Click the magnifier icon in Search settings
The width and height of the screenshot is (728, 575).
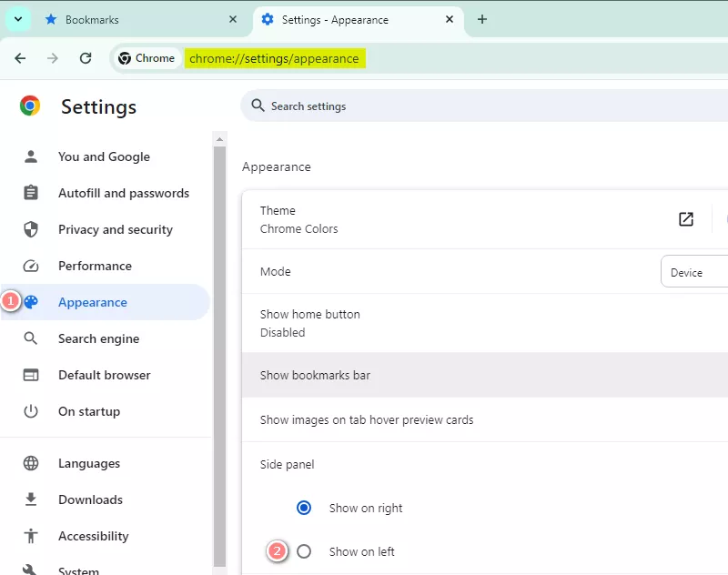click(x=258, y=106)
